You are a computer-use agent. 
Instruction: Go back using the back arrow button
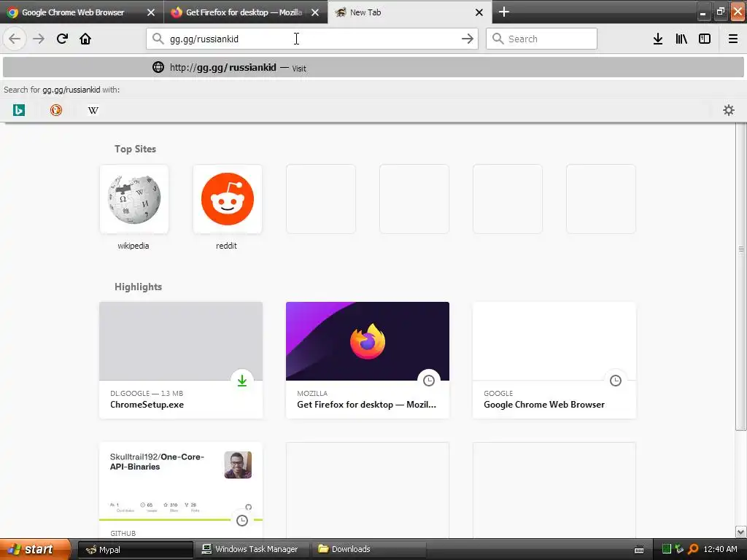click(x=15, y=39)
